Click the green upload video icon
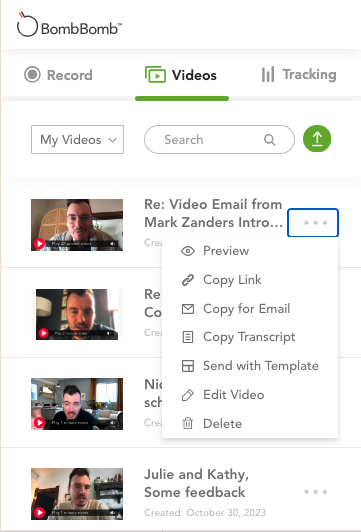The image size is (361, 532). [x=317, y=138]
